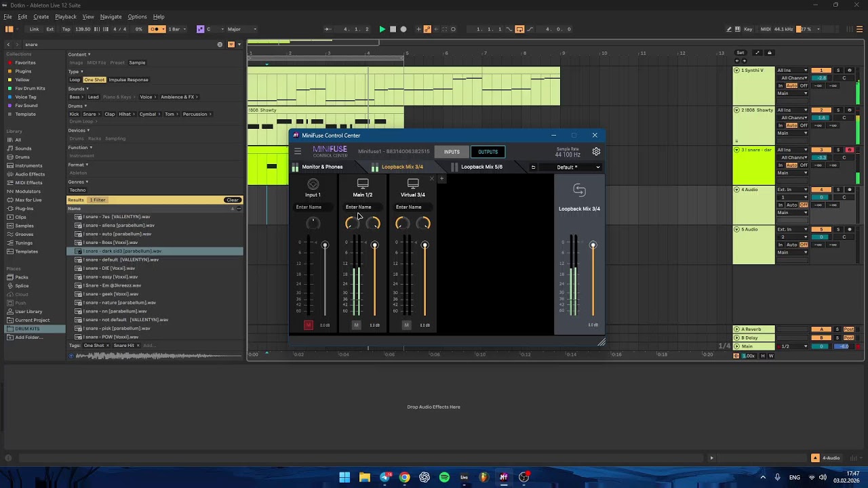Solo the 1 Synthi V track

(837, 70)
